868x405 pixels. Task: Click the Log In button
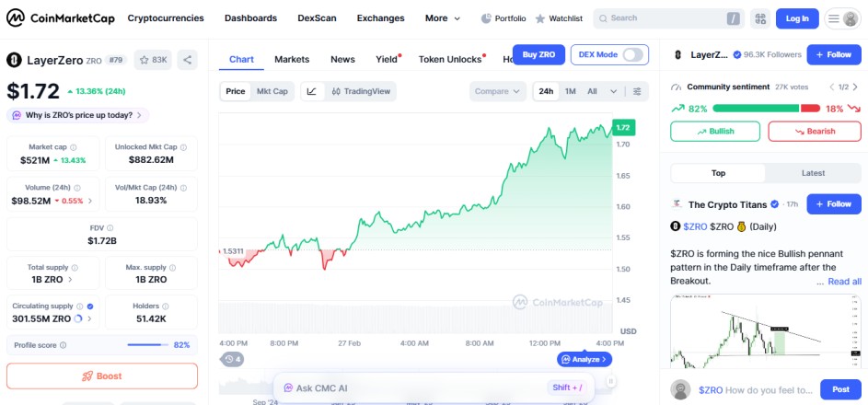tap(797, 18)
